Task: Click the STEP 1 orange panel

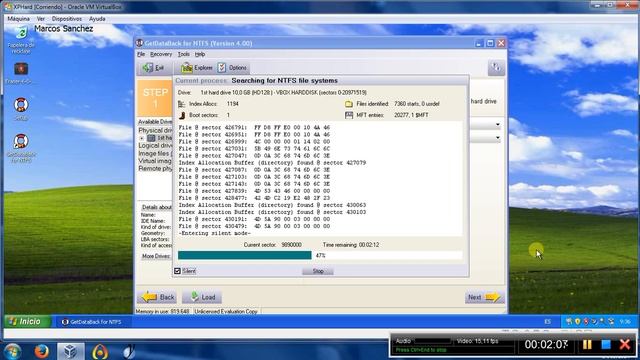Action: 155,98
